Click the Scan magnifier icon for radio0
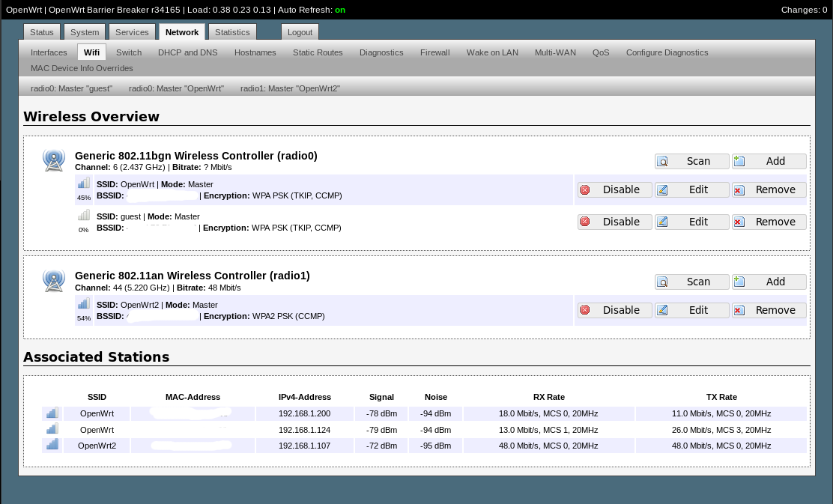The height and width of the screenshot is (504, 833). point(662,161)
